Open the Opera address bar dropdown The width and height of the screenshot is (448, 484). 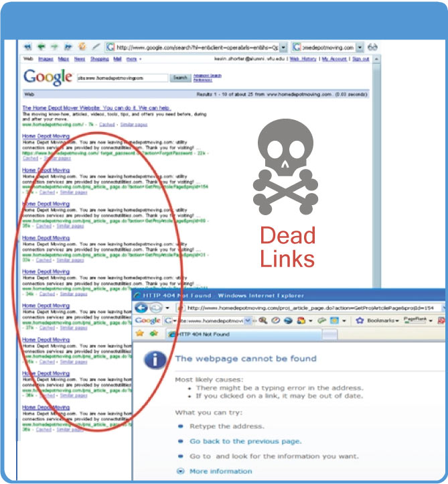[x=283, y=48]
